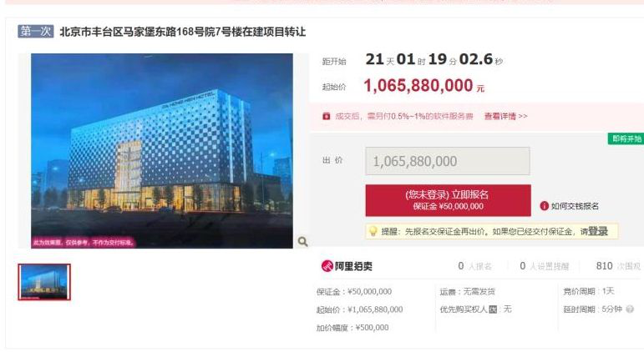
Task: Click the red 立即报名 registration button
Action: click(x=448, y=200)
